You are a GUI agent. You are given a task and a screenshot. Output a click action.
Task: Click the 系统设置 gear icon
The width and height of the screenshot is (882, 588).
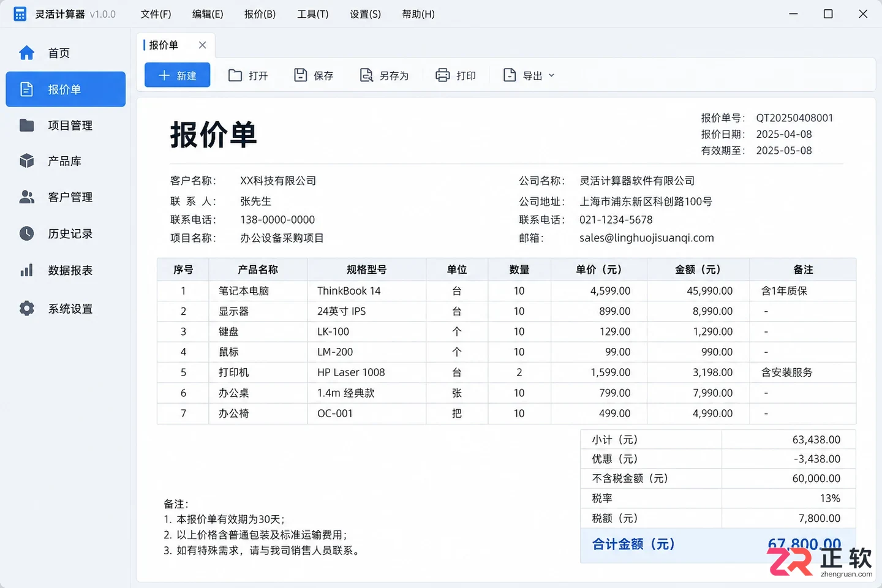26,308
